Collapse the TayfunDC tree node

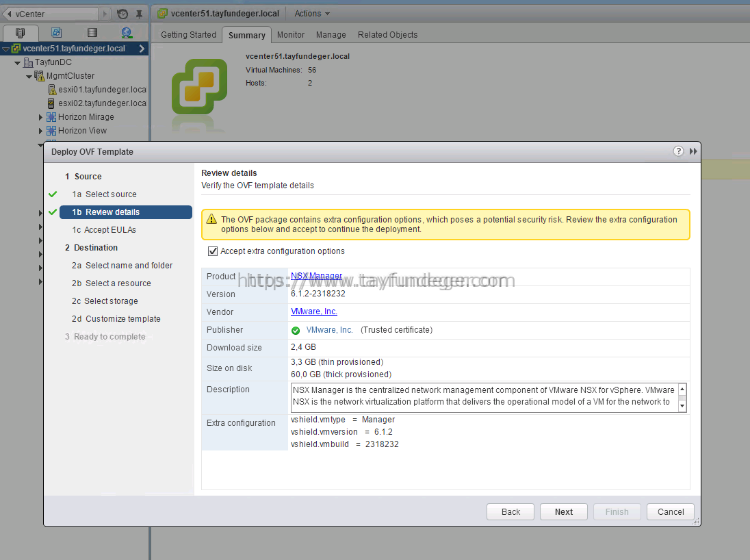click(x=17, y=63)
